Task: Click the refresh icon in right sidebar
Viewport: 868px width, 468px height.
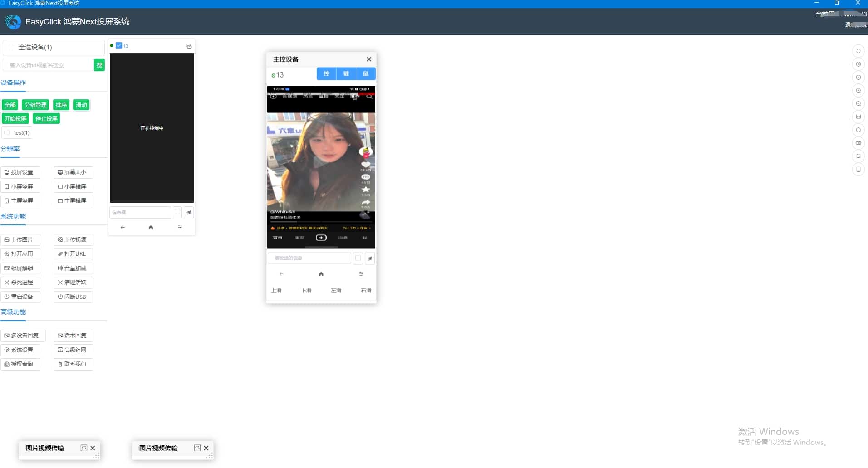Action: pos(858,51)
